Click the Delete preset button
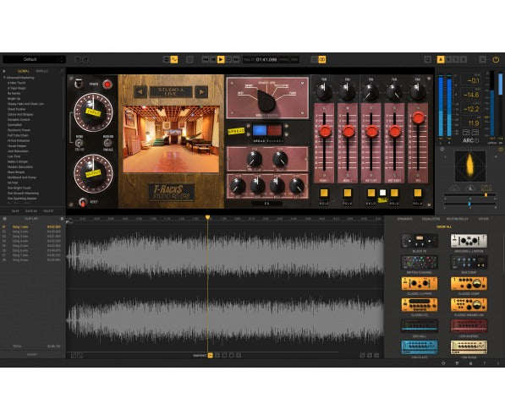Image resolution: width=505 pixels, height=420 pixels. [x=48, y=211]
